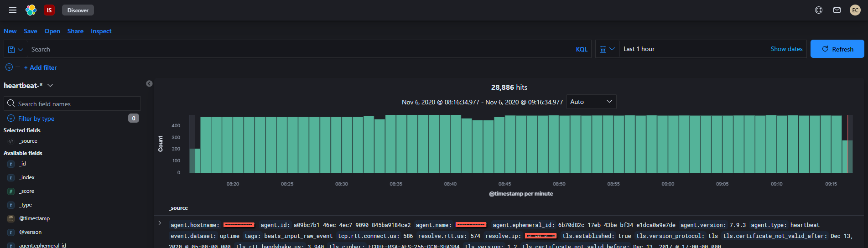Click the histogram bar at 08:20
The image size is (868, 248).
[238, 145]
